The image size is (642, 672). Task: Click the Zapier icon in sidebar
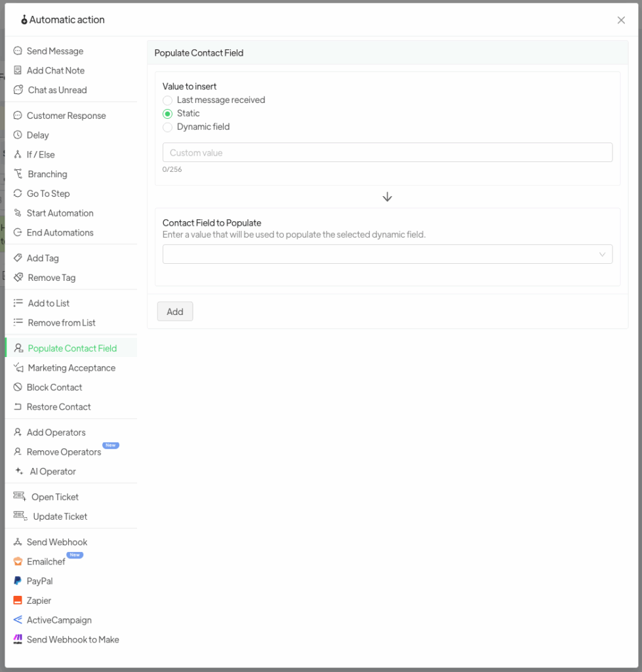(18, 600)
